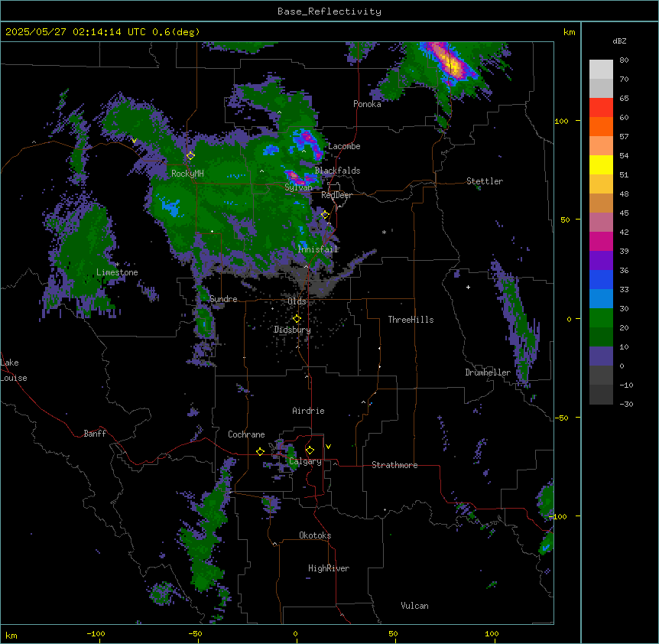Click the Lake Louise label

coord(14,370)
